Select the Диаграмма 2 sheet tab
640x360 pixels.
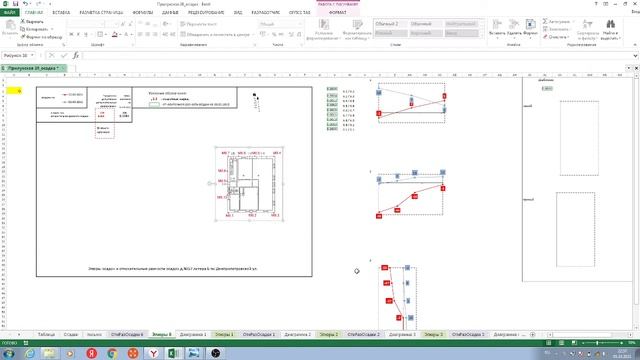coord(298,334)
